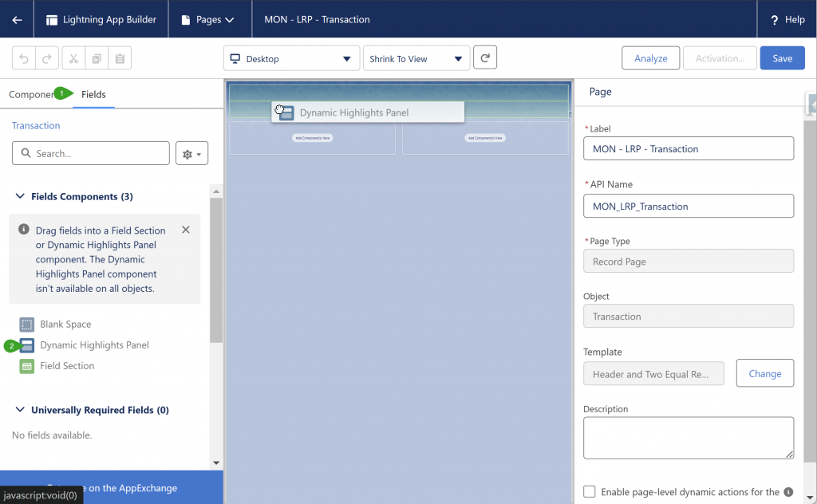Viewport: 817px width, 504px height.
Task: Click the Paste clipboard icon
Action: click(120, 58)
